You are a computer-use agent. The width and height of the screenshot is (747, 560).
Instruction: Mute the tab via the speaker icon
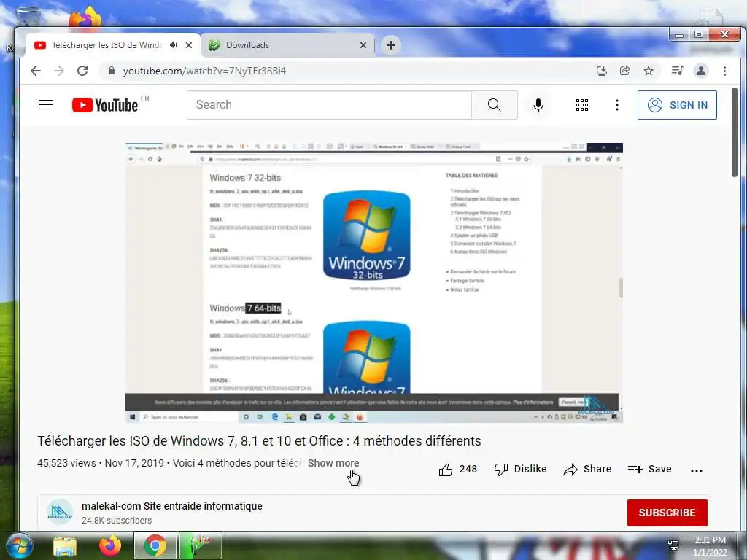point(174,44)
